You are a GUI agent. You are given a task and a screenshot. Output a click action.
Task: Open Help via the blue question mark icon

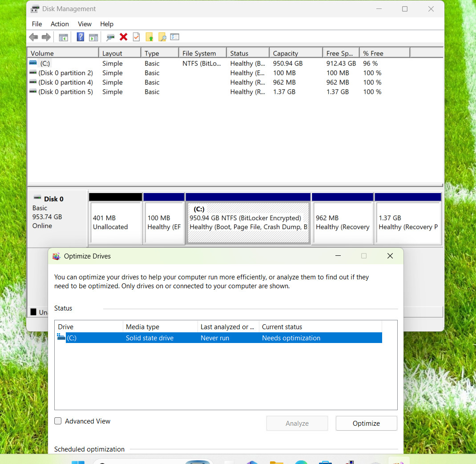click(x=80, y=37)
